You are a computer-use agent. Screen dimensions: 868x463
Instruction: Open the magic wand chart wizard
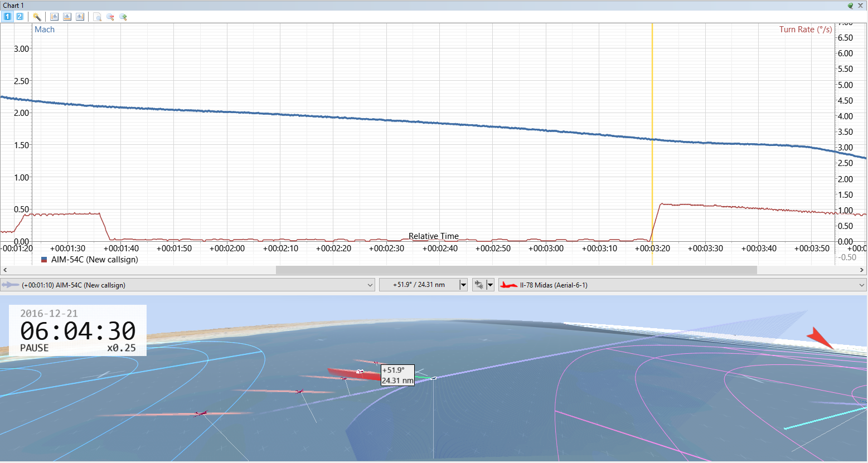[37, 17]
